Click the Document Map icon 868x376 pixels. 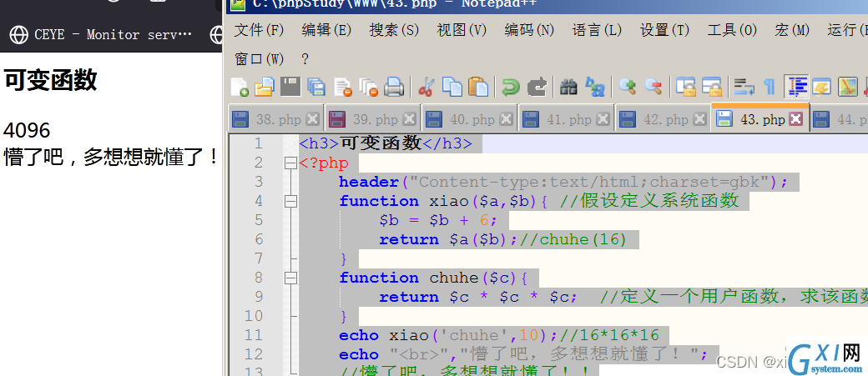847,87
